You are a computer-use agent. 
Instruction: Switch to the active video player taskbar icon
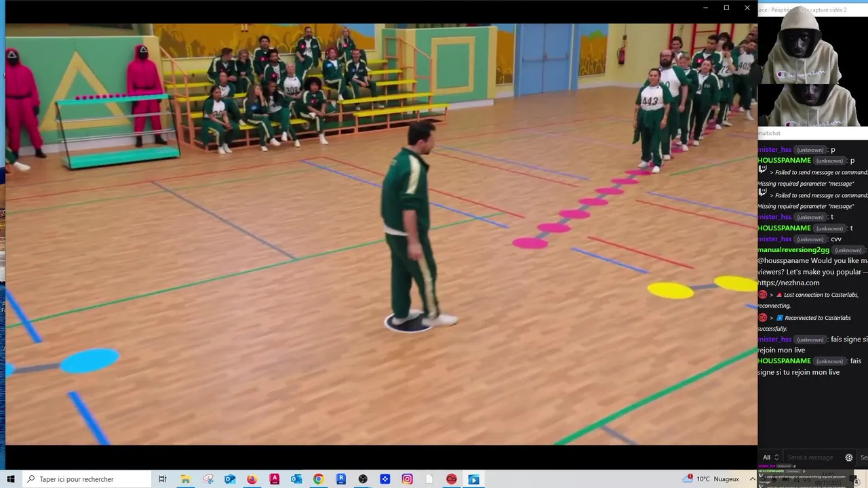[474, 479]
